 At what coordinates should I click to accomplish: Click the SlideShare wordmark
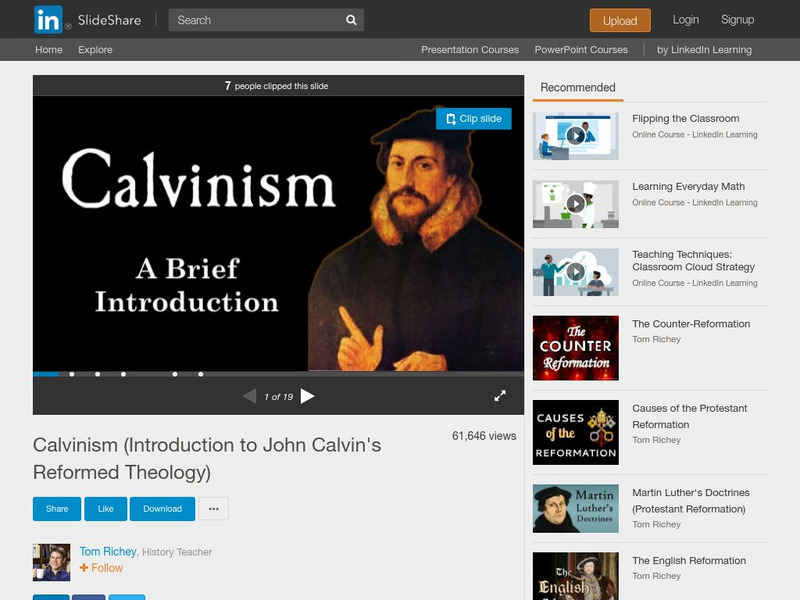pyautogui.click(x=109, y=20)
